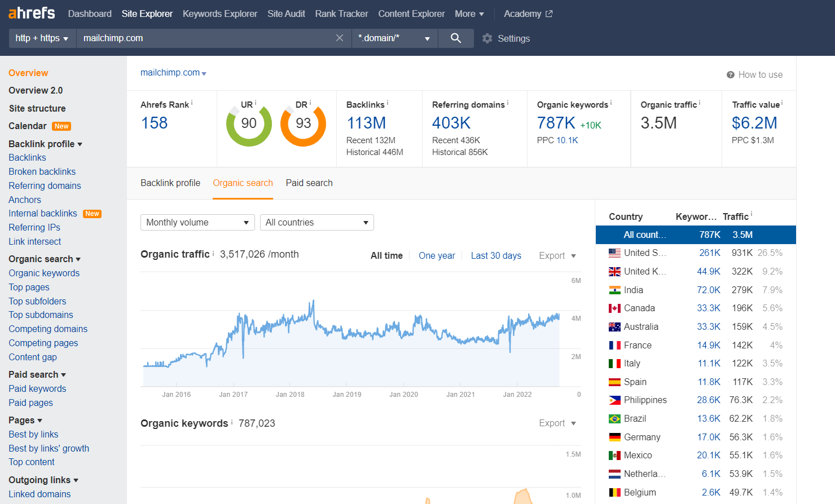Select the All countries table row
The height and width of the screenshot is (504, 835).
(696, 235)
